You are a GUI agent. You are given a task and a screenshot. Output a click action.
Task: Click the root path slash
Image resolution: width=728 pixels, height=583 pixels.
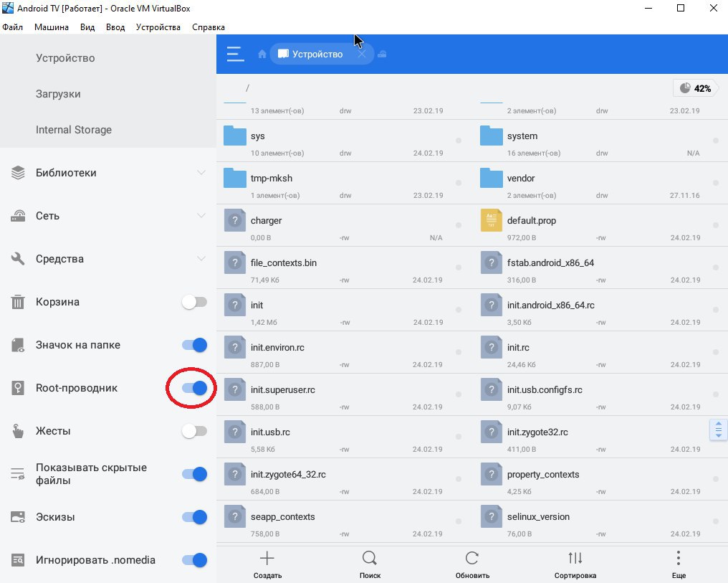point(247,87)
